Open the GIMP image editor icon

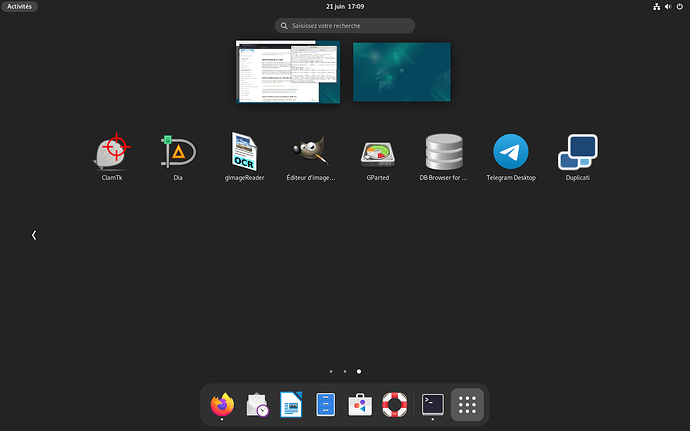311,151
